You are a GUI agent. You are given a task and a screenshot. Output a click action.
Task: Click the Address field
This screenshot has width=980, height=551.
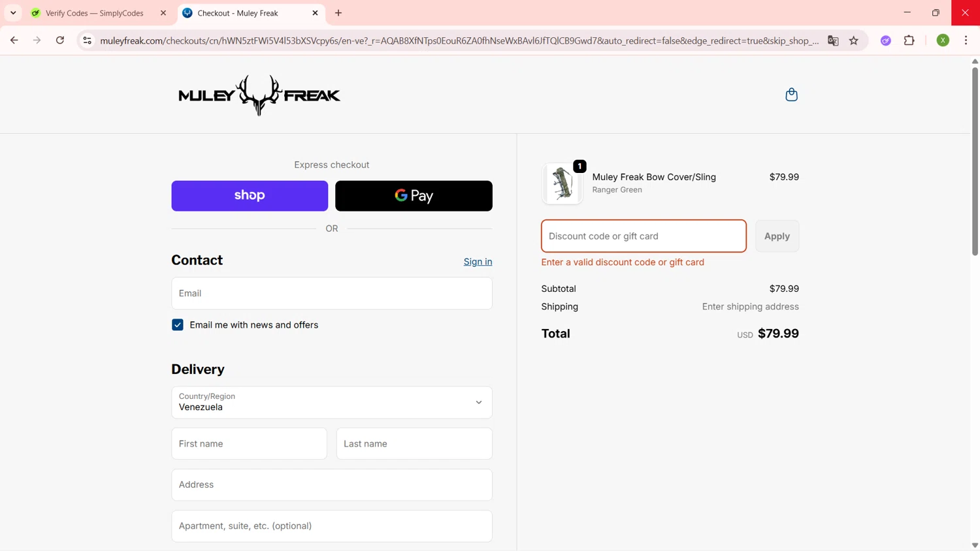click(x=332, y=485)
